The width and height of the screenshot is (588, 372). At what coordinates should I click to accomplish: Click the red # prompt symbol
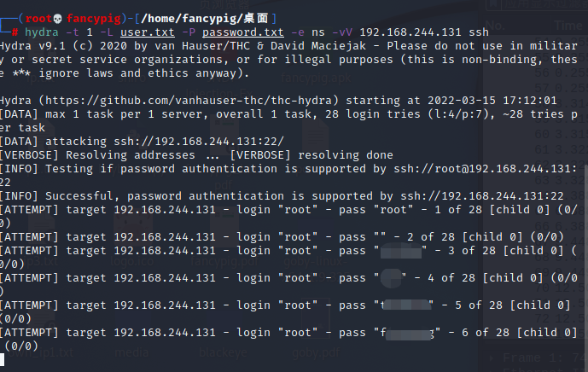(15, 31)
